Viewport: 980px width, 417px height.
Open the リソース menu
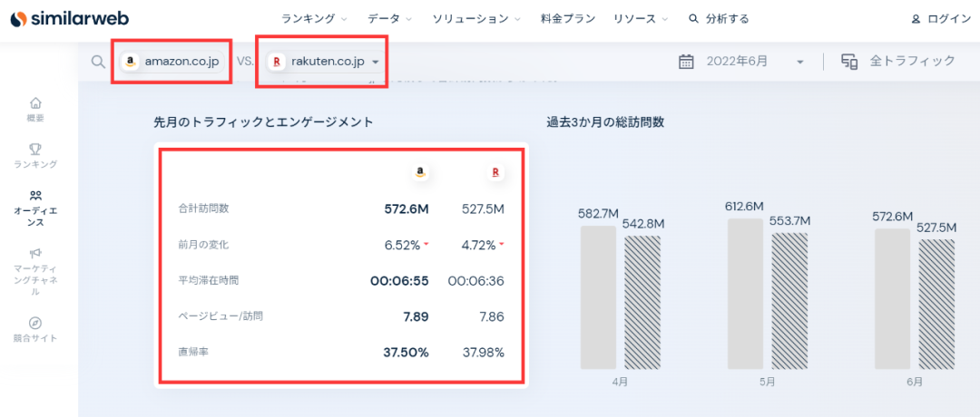pos(639,19)
